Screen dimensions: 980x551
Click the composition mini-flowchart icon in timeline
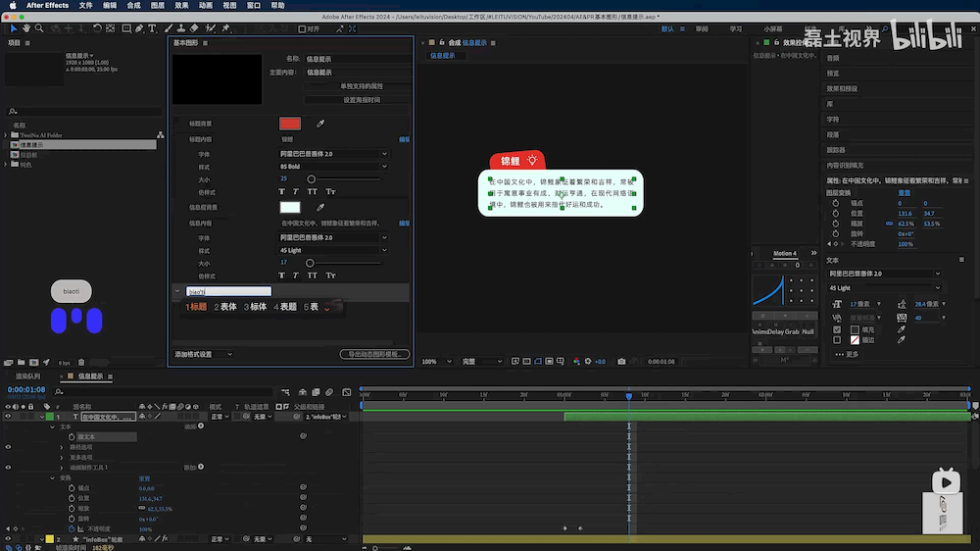pos(285,392)
